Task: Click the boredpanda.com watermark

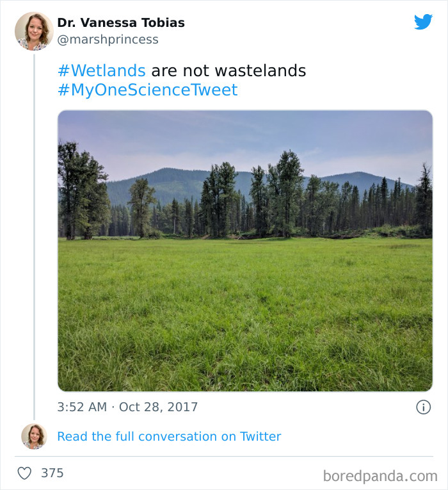Action: click(380, 476)
